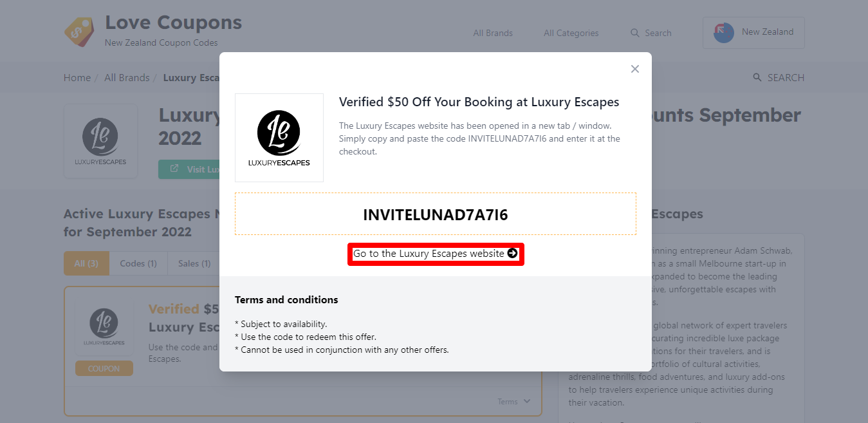This screenshot has width=868, height=423.
Task: Click the INVITELUNAD7A7I6 coupon code box
Action: (436, 214)
